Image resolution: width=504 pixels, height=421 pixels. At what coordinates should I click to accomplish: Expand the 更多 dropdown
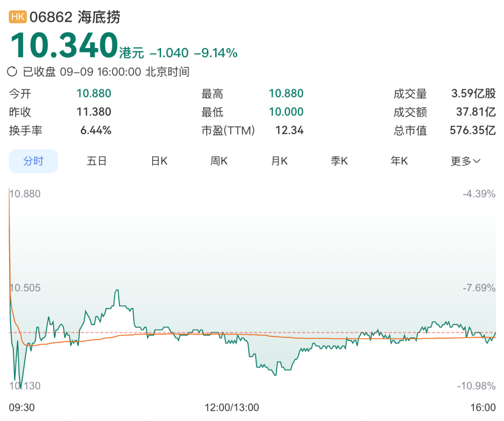click(465, 161)
